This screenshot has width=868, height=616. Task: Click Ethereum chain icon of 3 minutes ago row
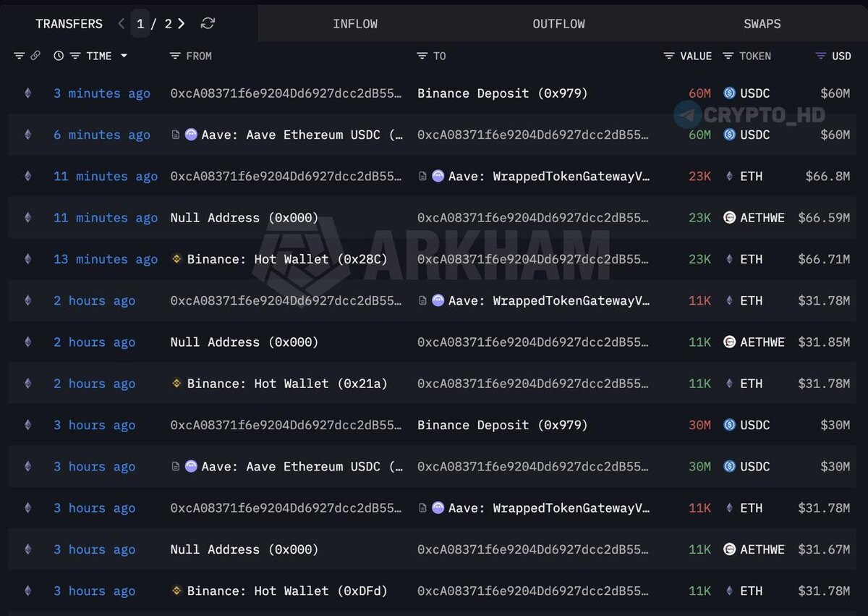click(x=28, y=93)
